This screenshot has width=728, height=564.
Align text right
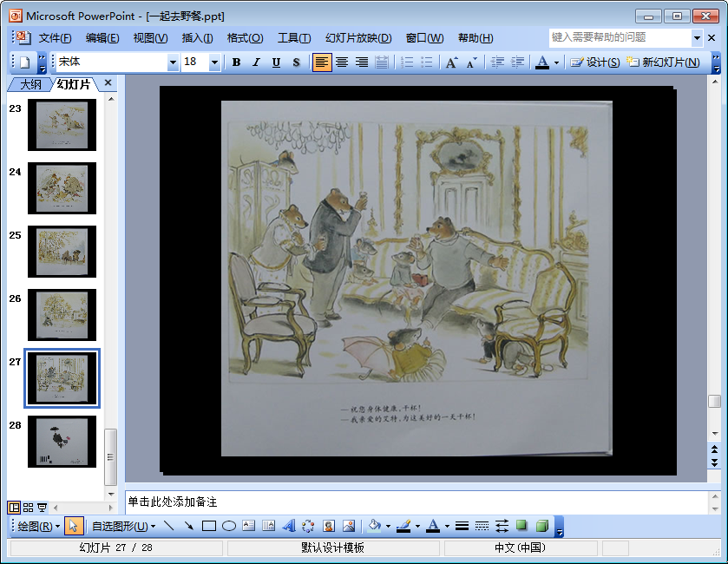point(362,62)
